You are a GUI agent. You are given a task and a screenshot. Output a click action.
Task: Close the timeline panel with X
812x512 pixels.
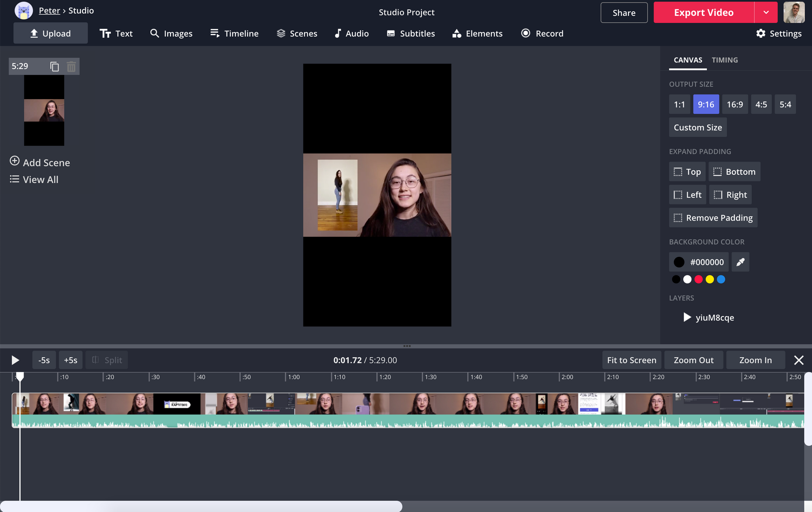pyautogui.click(x=799, y=360)
